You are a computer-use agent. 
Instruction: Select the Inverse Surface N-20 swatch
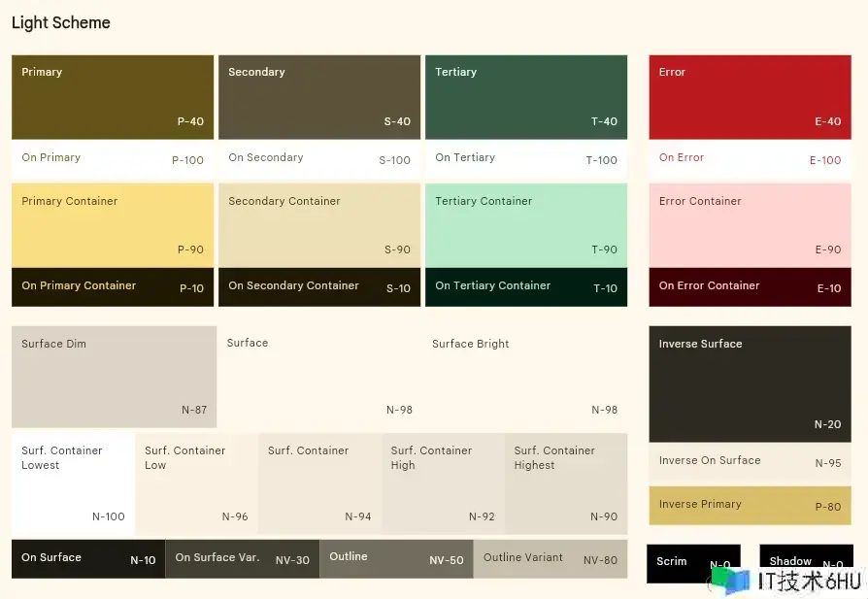750,383
